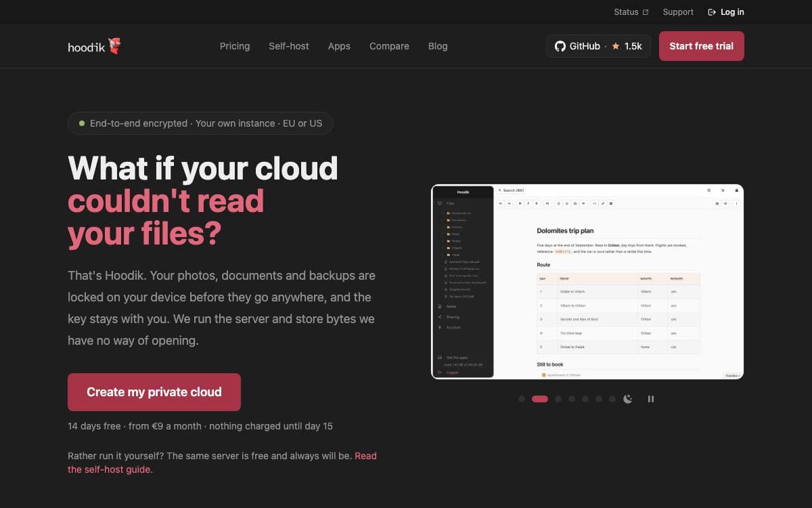812x508 pixels.
Task: Open the Status page link
Action: 631,12
